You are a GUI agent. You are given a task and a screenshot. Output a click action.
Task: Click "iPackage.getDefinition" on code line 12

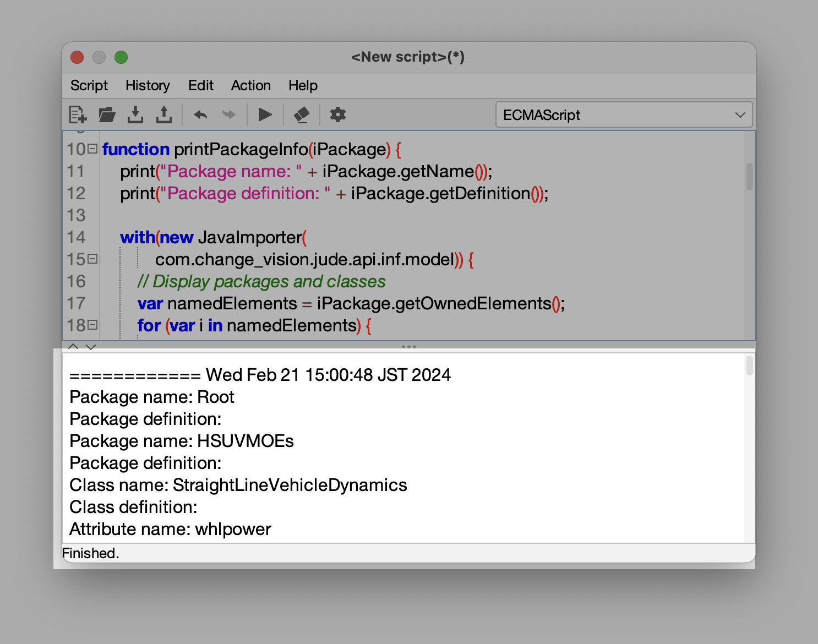pyautogui.click(x=440, y=193)
